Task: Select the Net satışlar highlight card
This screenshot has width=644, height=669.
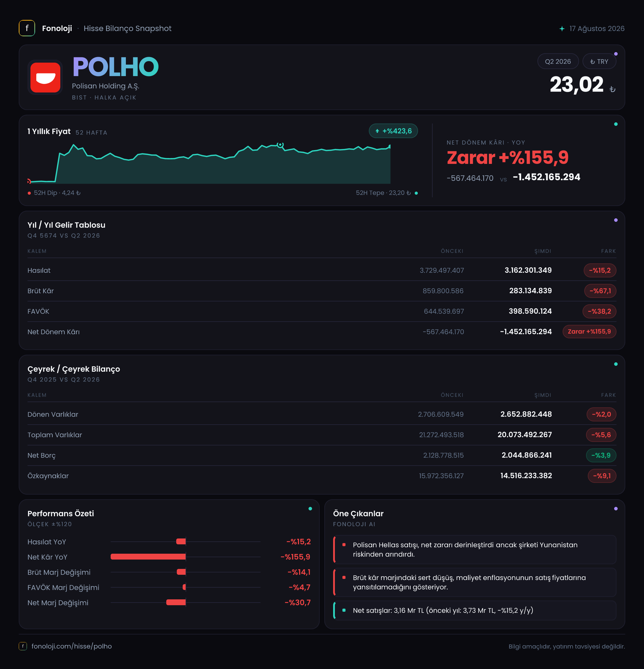Action: [x=474, y=610]
